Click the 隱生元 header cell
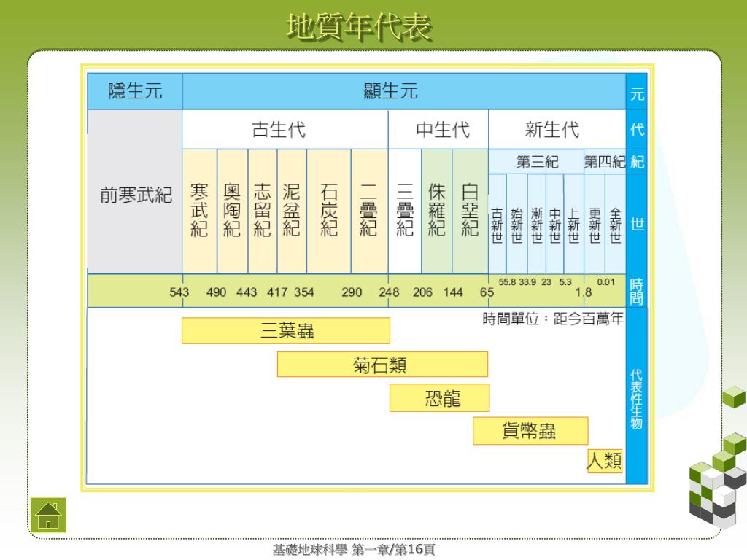Viewport: 747px width, 560px height. (x=135, y=91)
